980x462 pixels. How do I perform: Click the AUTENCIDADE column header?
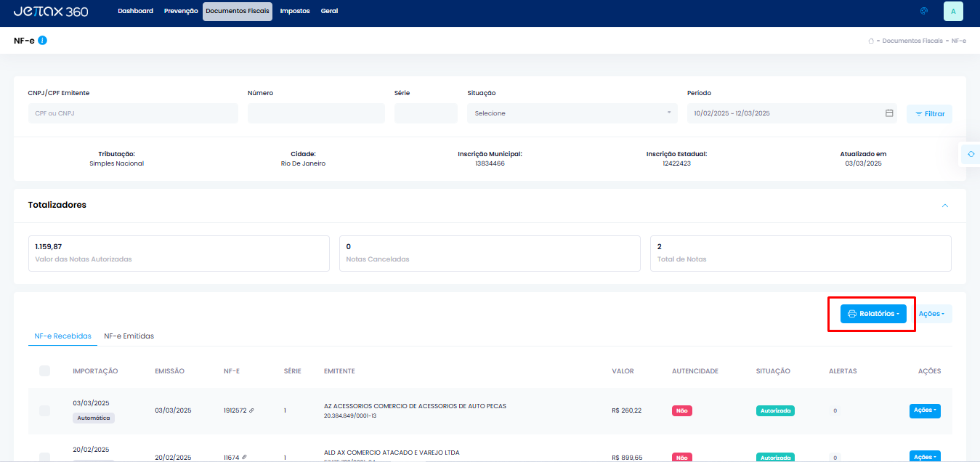pos(695,371)
